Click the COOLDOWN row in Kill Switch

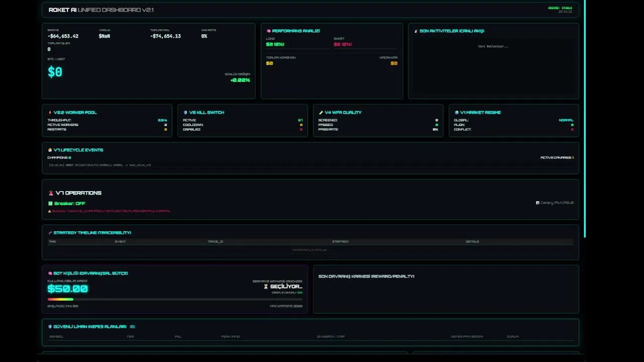pos(243,125)
